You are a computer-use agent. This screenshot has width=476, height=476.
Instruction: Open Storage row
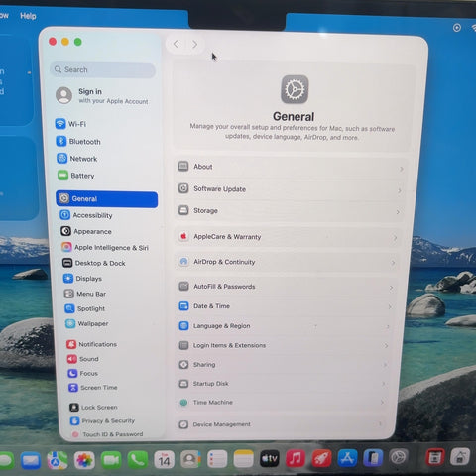[x=290, y=211]
